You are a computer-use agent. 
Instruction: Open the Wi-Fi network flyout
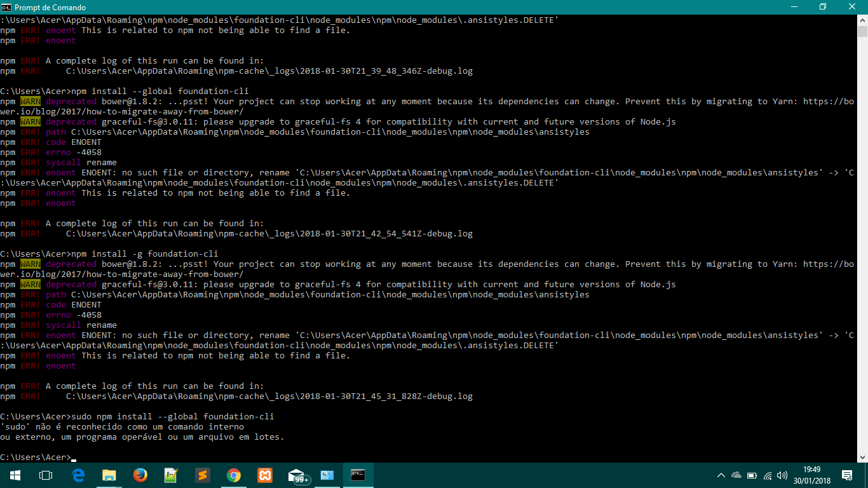768,475
